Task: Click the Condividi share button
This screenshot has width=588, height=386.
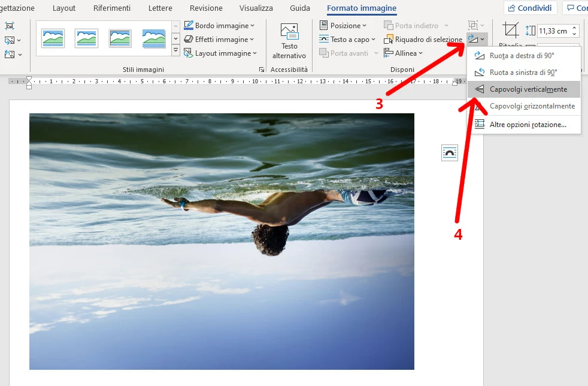Action: point(531,8)
